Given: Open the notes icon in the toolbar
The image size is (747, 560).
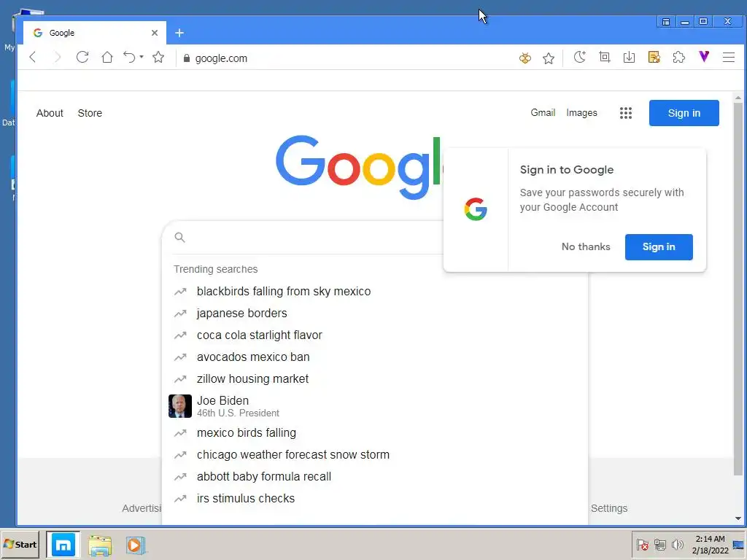Looking at the screenshot, I should pyautogui.click(x=654, y=57).
